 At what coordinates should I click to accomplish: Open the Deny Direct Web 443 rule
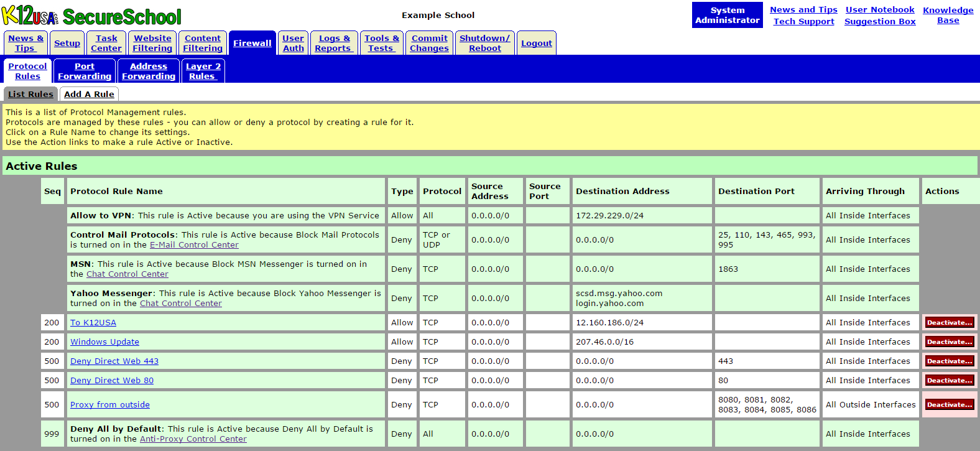[114, 361]
